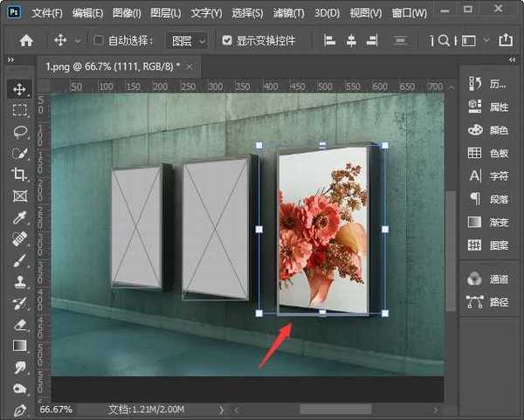Open the 属性 panel
The image size is (524, 420).
click(x=489, y=106)
